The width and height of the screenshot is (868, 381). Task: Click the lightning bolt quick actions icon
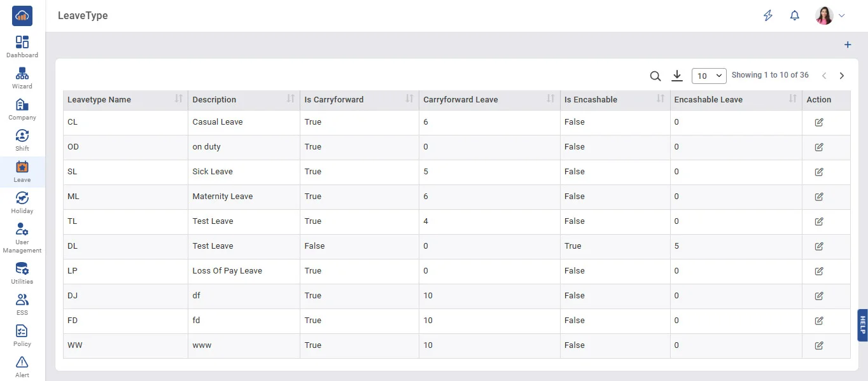768,16
